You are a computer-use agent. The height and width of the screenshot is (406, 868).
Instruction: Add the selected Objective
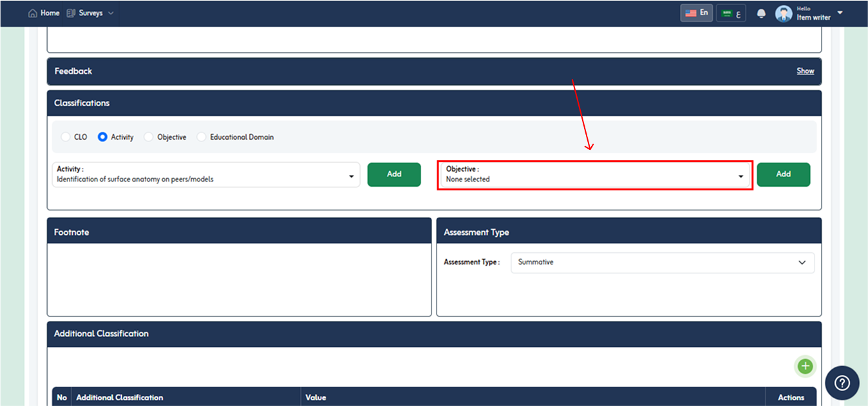(784, 174)
